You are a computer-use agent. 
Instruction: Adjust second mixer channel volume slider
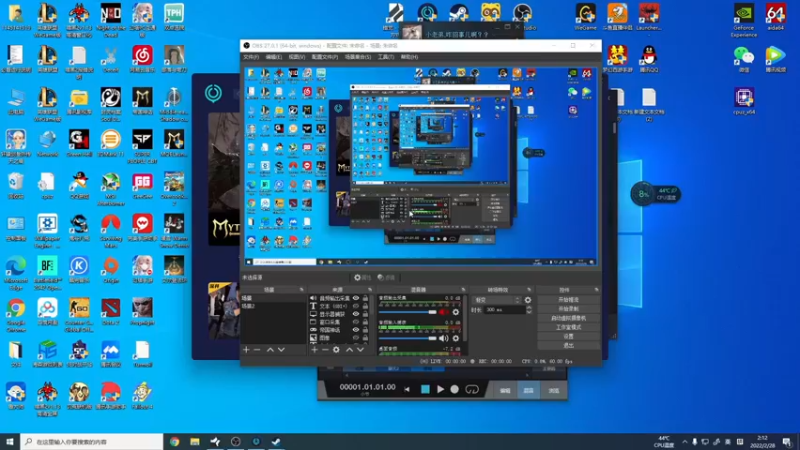(x=408, y=338)
